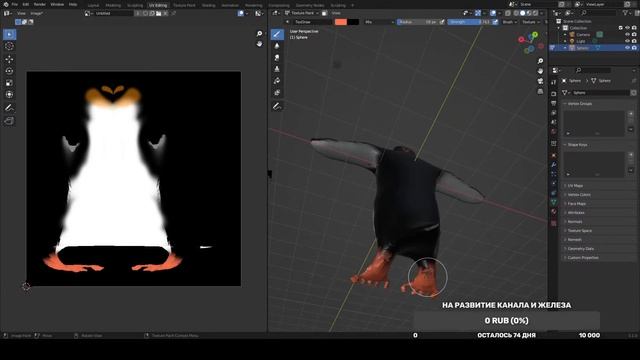Switch to the Layout workspace tab
Image resolution: width=640 pixels, height=360 pixels.
pyautogui.click(x=93, y=5)
